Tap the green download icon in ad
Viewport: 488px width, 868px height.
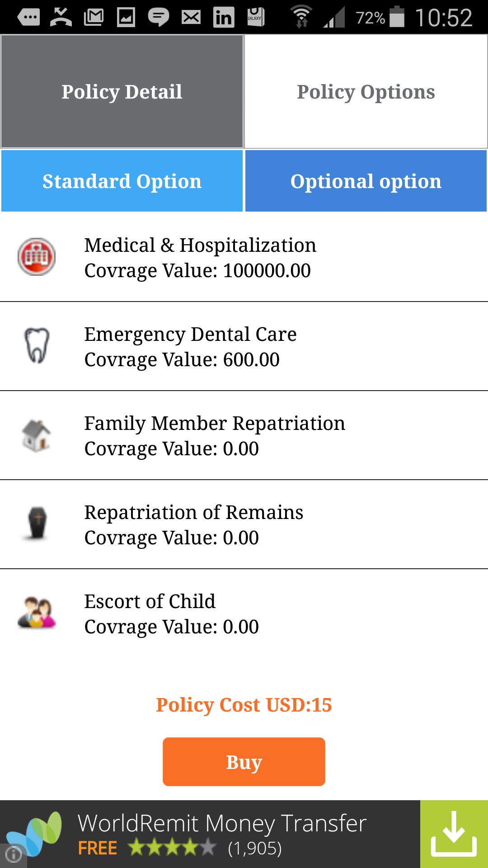tap(454, 834)
